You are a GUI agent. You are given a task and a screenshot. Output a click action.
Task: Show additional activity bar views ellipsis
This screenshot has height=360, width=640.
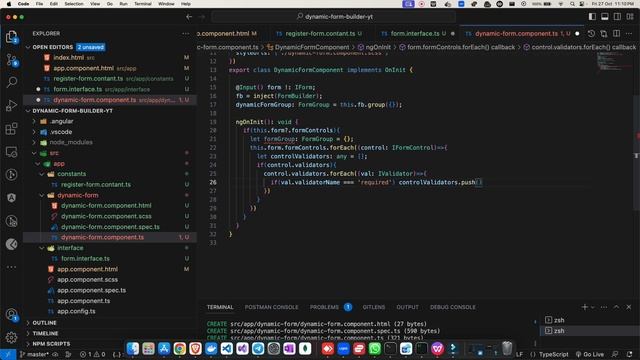click(11, 267)
